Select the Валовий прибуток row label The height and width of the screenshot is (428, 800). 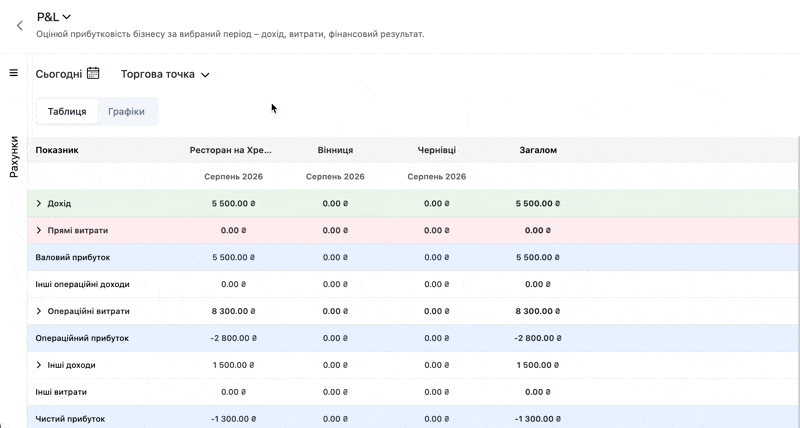click(72, 258)
